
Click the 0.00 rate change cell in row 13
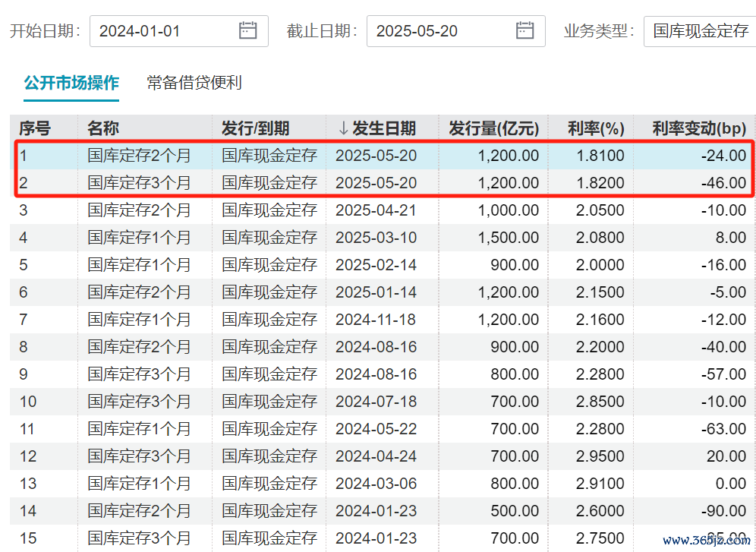click(x=730, y=484)
